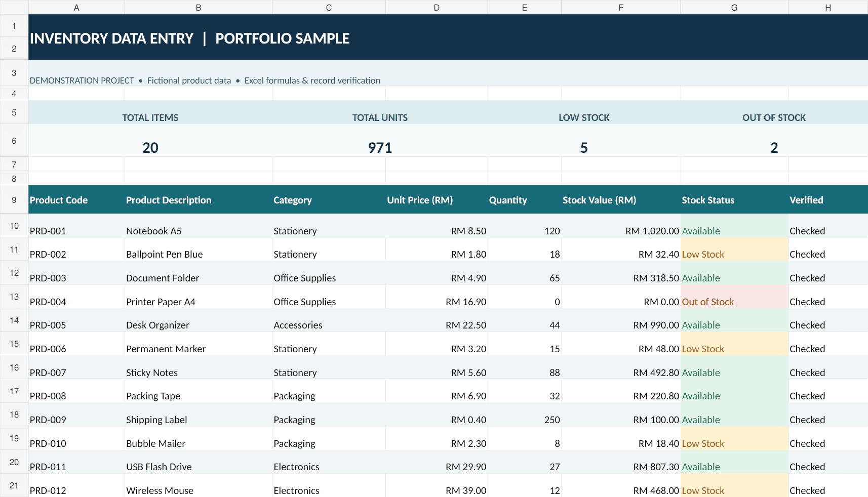Select column A header
Image resolution: width=868 pixels, height=497 pixels.
[76, 7]
